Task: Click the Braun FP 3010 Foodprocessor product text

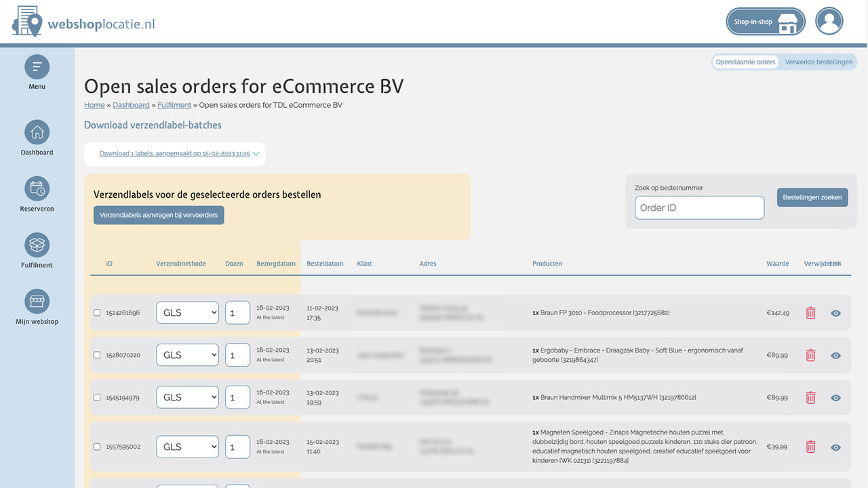Action: tap(601, 313)
